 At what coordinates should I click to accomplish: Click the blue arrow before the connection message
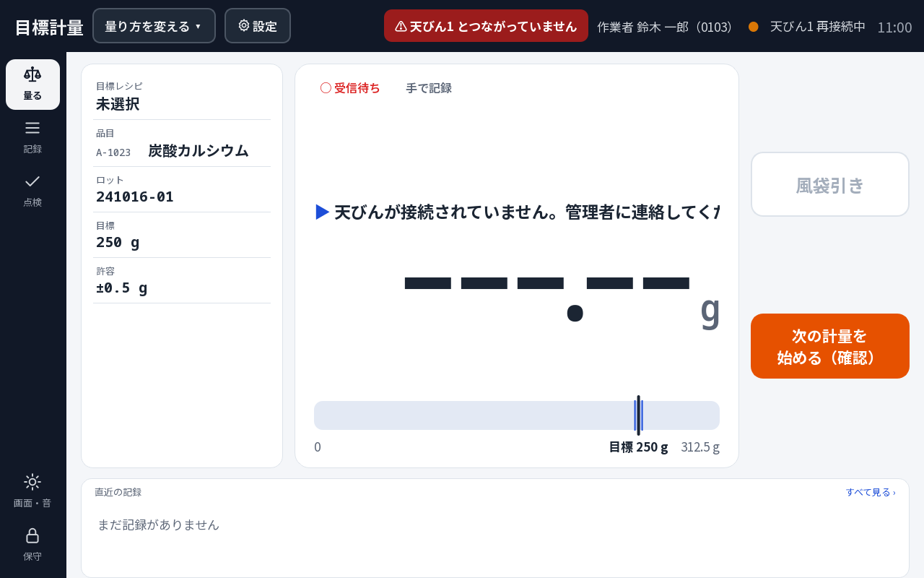click(323, 212)
